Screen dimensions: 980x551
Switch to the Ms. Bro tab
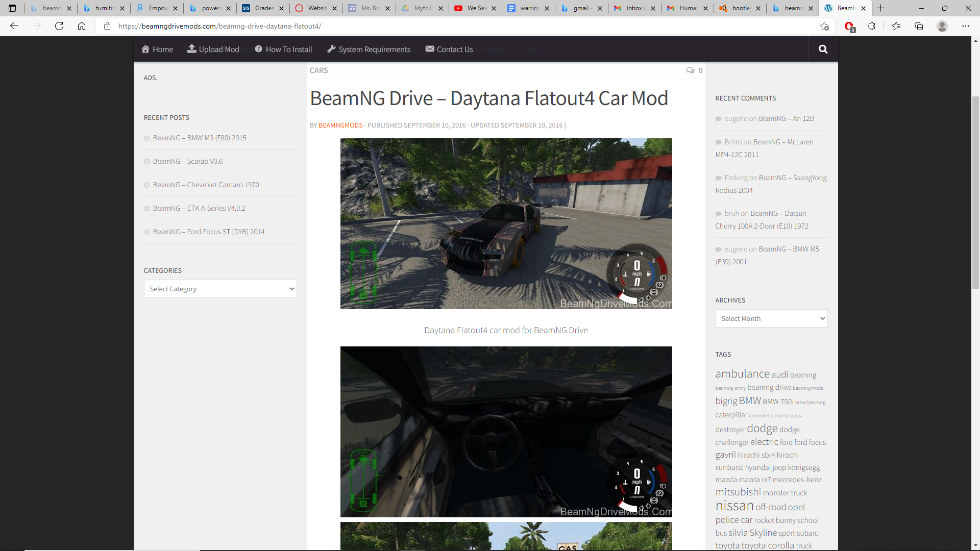pos(369,8)
